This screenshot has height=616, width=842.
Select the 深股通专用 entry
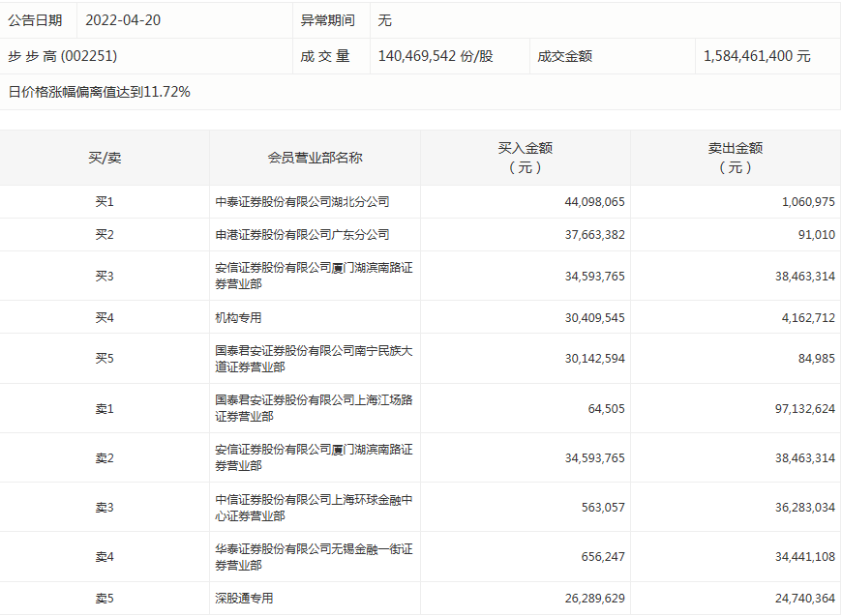(x=244, y=599)
